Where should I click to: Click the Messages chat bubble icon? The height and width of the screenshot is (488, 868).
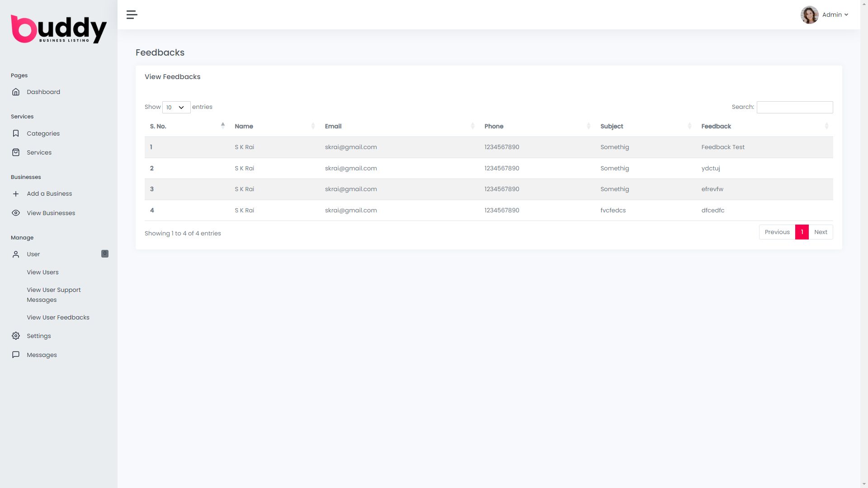point(16,355)
